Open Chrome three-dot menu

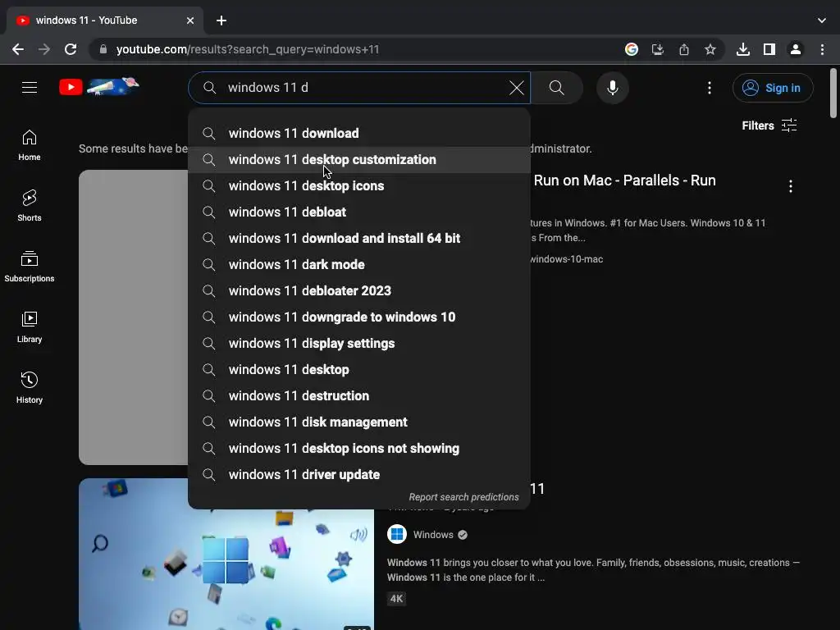pos(822,49)
